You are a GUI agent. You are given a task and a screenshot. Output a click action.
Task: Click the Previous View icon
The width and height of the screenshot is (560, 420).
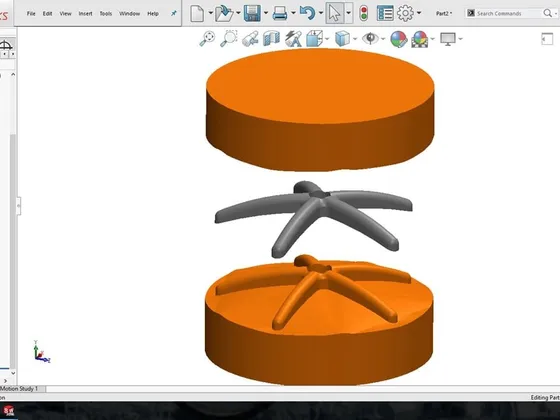(x=250, y=39)
